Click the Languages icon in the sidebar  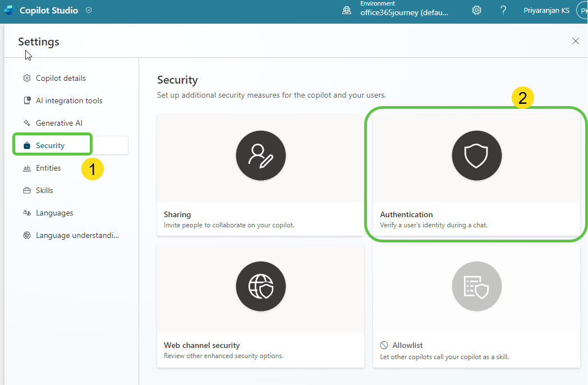click(x=26, y=212)
